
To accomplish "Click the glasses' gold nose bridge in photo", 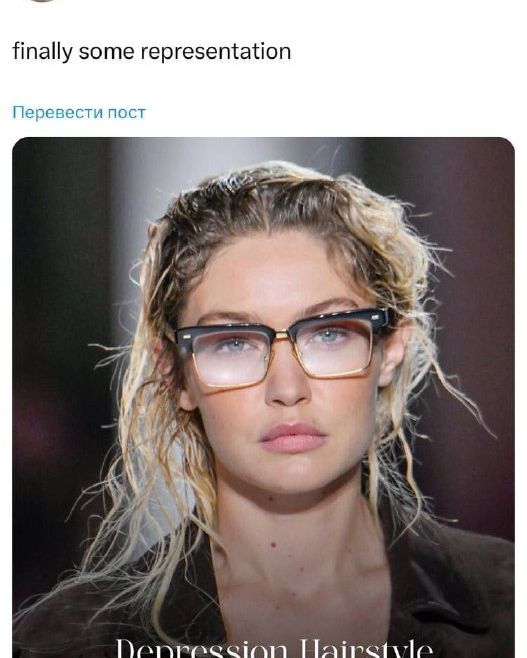I will [x=282, y=336].
